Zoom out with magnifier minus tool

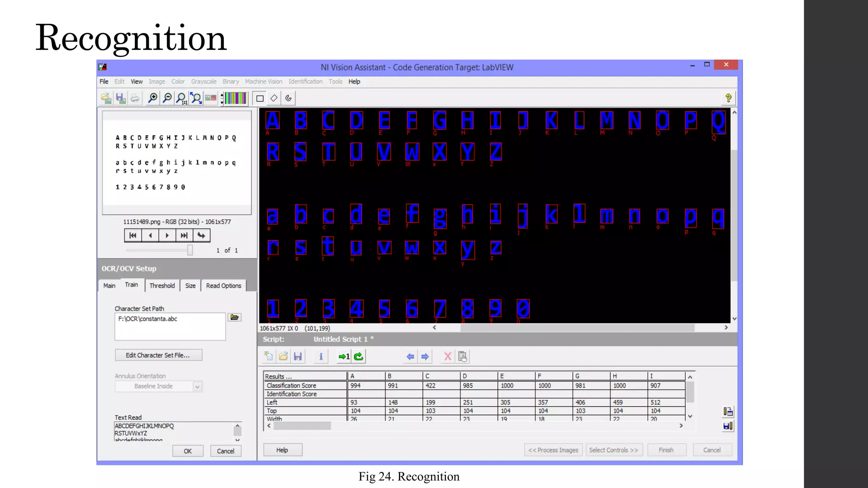(167, 98)
